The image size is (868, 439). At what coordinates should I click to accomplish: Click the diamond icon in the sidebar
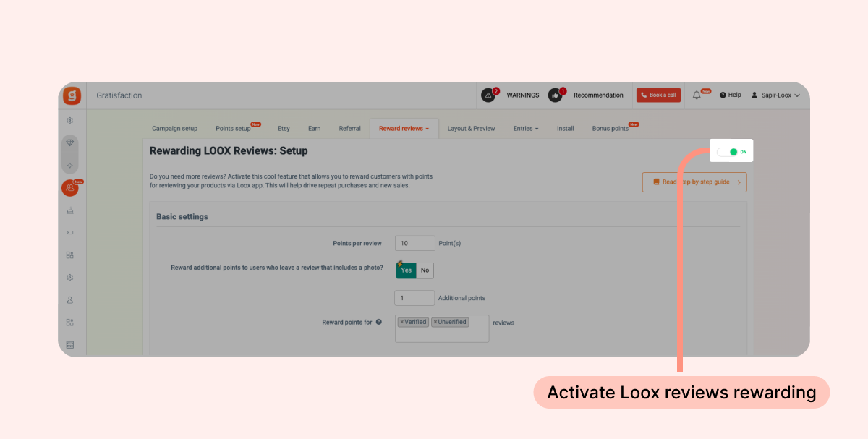pos(70,143)
